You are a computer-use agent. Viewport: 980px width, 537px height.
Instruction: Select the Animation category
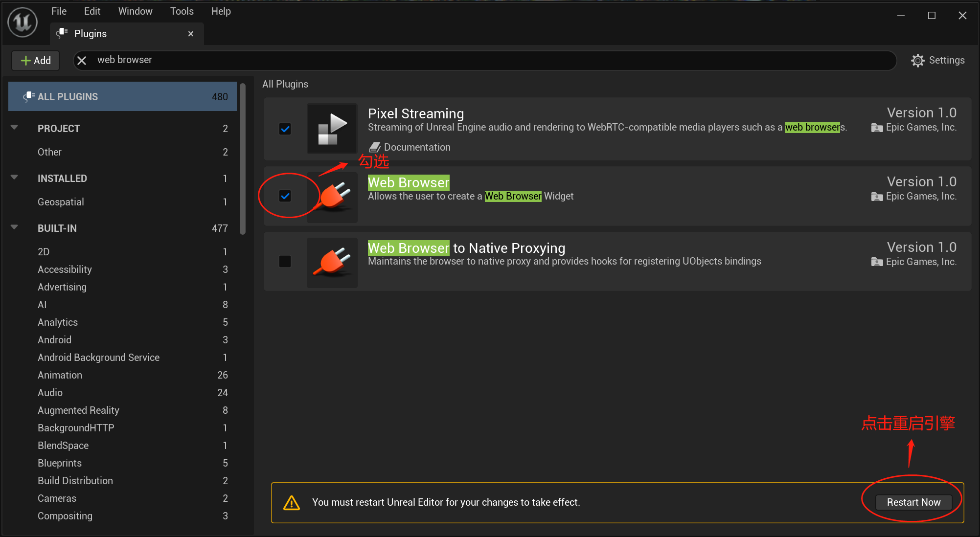pos(122,375)
